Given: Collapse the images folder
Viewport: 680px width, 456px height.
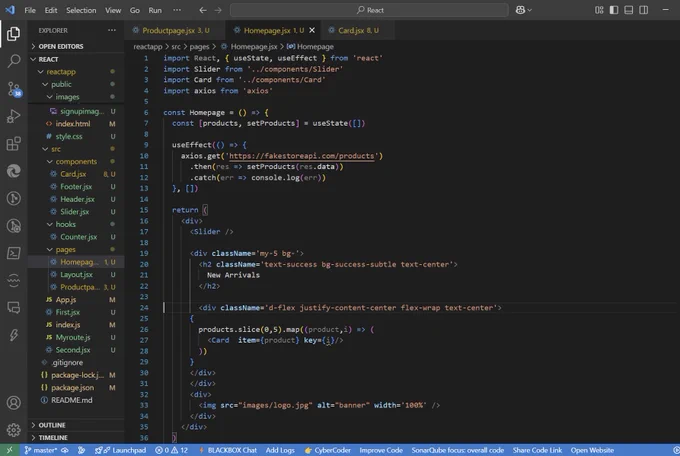Looking at the screenshot, I should (67, 97).
